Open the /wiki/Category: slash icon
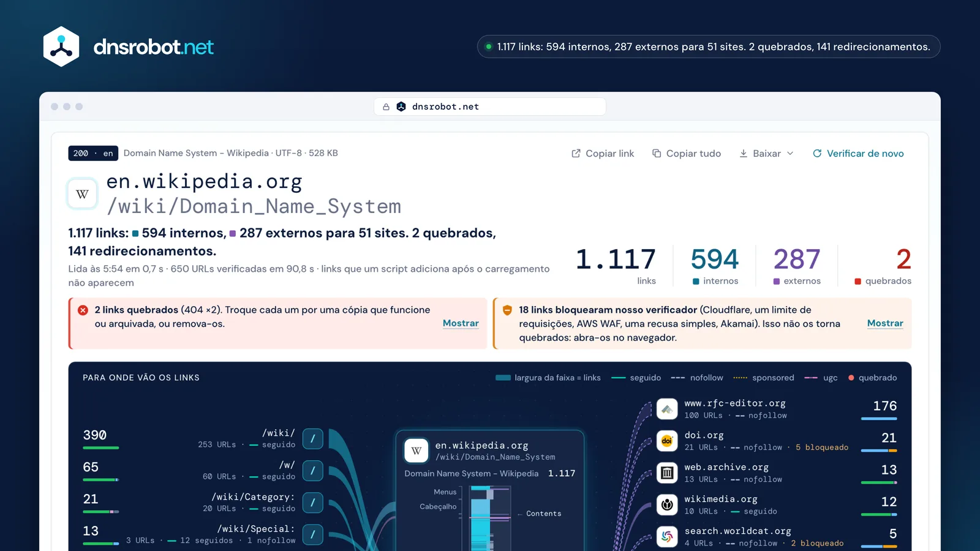The image size is (980, 551). pyautogui.click(x=312, y=502)
